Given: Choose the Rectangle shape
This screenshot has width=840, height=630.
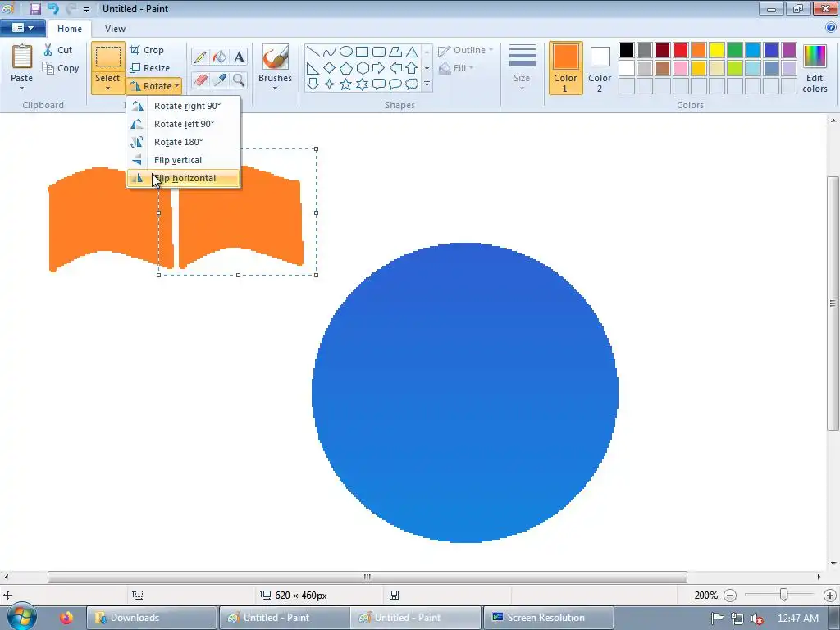Looking at the screenshot, I should point(362,52).
